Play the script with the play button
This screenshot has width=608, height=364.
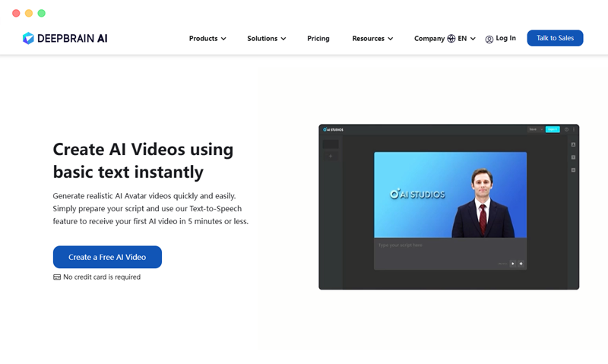(512, 264)
